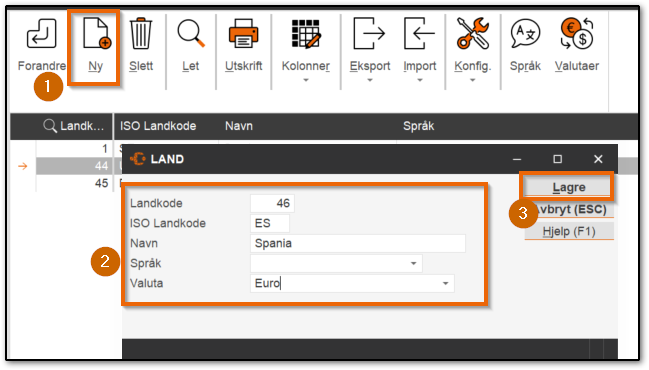Click the Hjelp (F1) button
This screenshot has height=370, width=649.
(569, 231)
